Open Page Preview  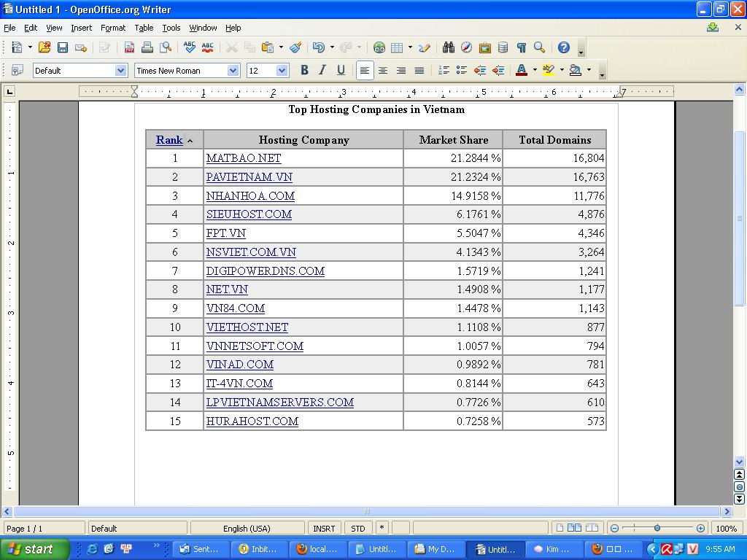(x=166, y=47)
